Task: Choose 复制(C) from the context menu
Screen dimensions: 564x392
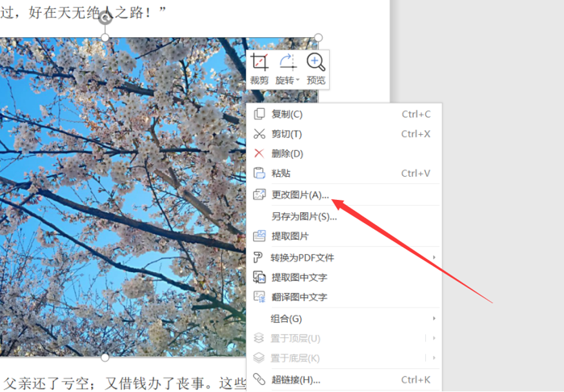Action: coord(344,114)
